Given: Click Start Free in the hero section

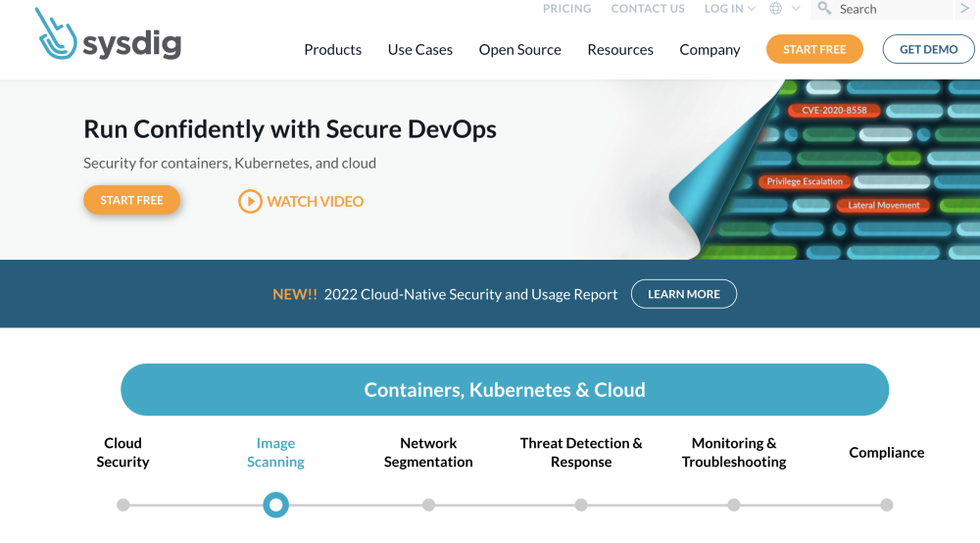Looking at the screenshot, I should click(132, 200).
